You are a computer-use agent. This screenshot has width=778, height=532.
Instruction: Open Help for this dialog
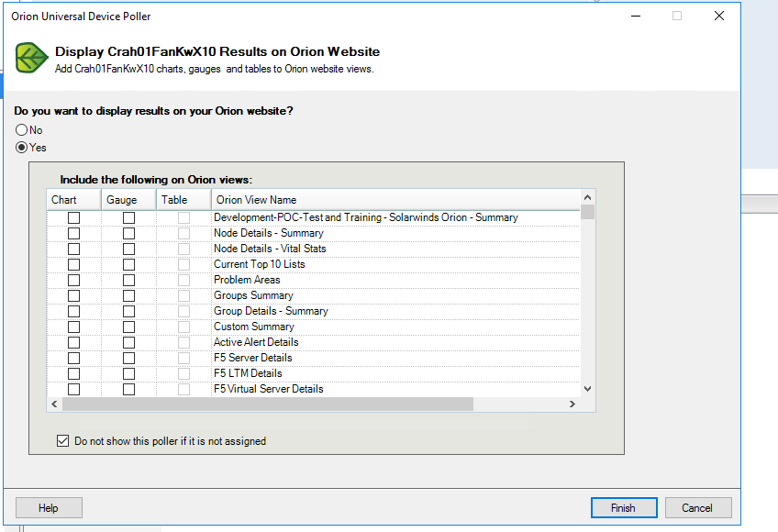[x=49, y=507]
